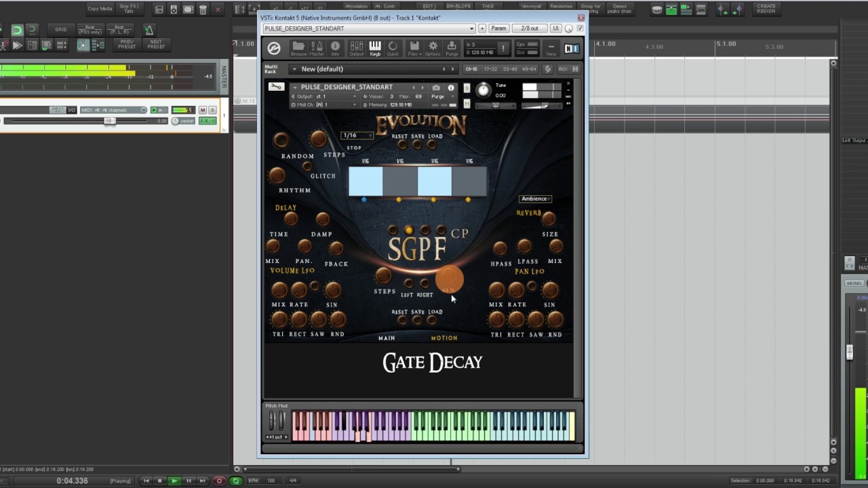
Task: Click the third light-blue gate step
Action: coord(435,182)
